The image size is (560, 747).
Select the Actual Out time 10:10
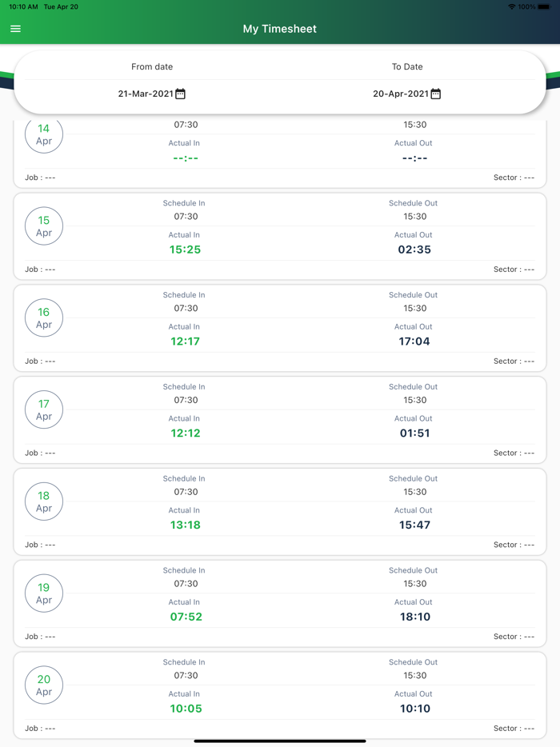(414, 709)
